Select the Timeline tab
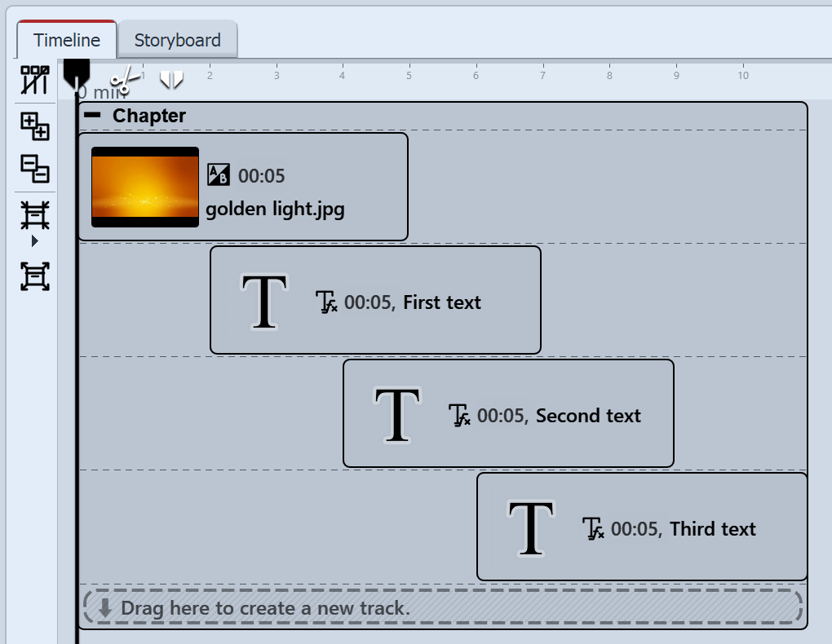The height and width of the screenshot is (644, 832). (x=65, y=39)
